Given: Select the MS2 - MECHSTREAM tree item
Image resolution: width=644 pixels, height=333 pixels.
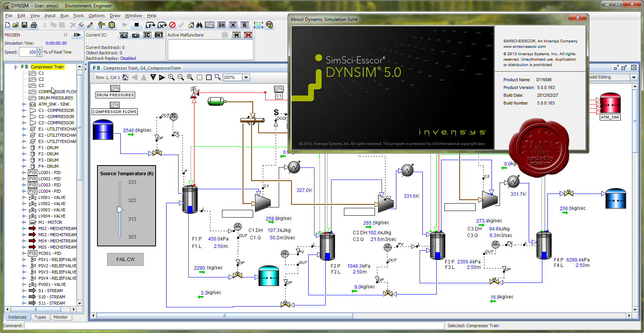Looking at the screenshot, I should [x=57, y=228].
